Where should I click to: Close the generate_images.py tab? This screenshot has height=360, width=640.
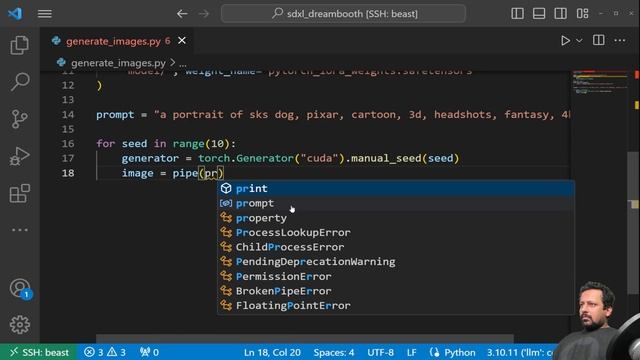[x=182, y=41]
